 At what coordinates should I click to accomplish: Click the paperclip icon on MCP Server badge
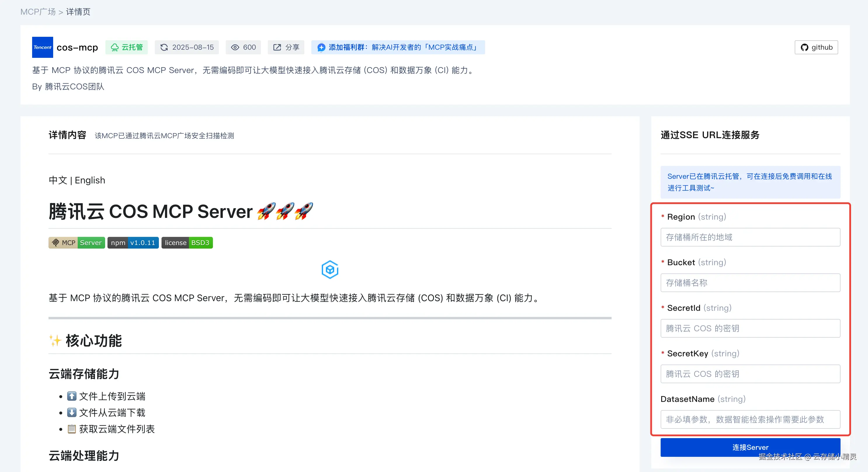click(55, 242)
